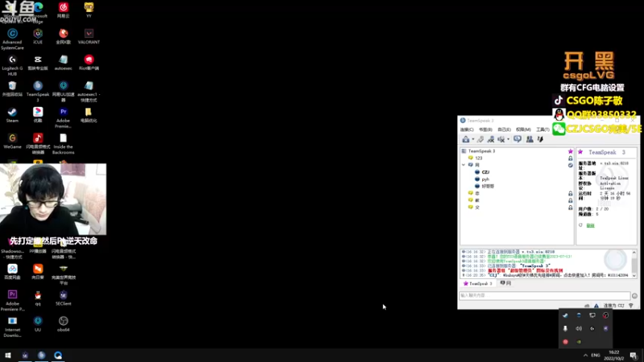Open the SEClient desktop shortcut
Screen dimensions: 644x362
tap(64, 298)
